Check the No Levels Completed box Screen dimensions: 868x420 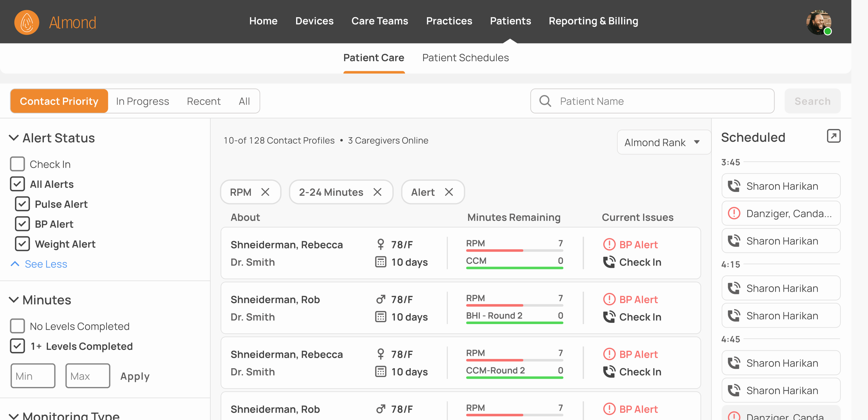(x=17, y=326)
